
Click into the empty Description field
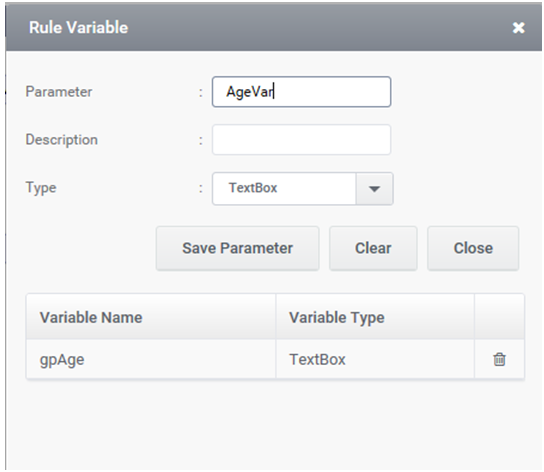point(301,140)
